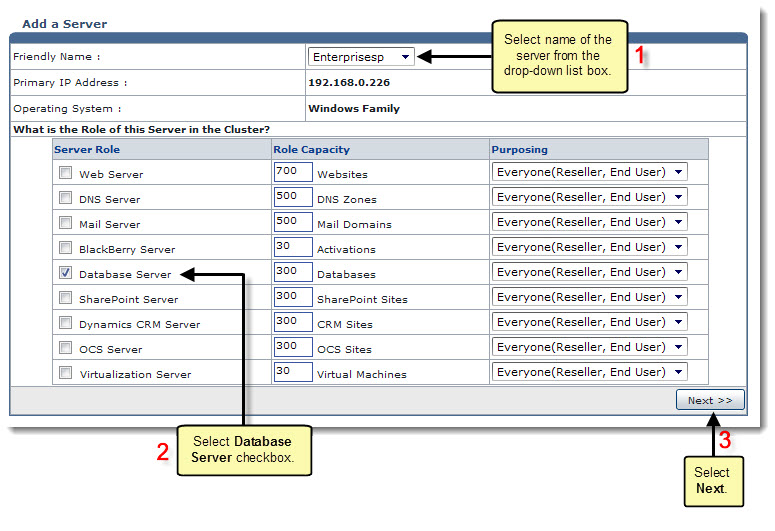Click the Mail Domains capacity input field

tap(293, 221)
